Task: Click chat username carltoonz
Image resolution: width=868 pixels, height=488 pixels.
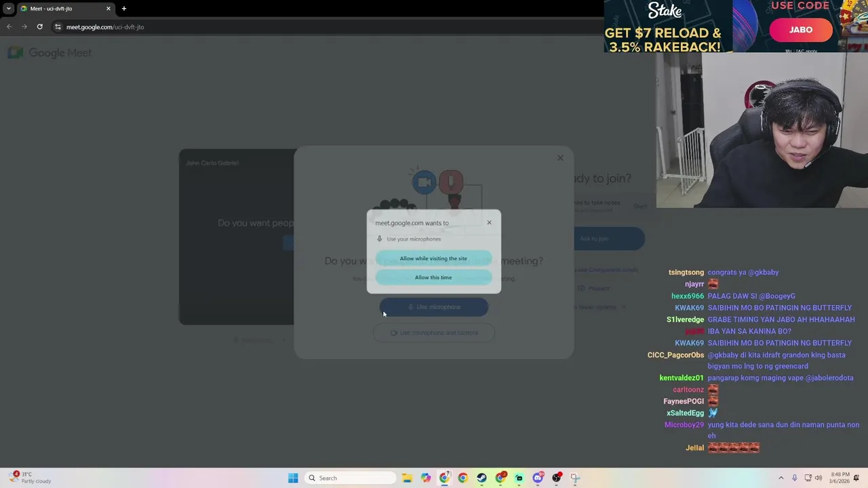Action: click(688, 390)
